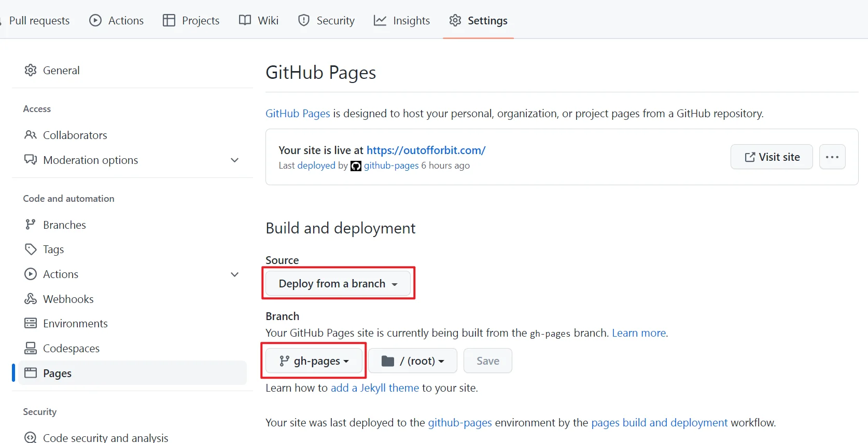Click the 'Build and deployment' heading text
The width and height of the screenshot is (868, 443).
pyautogui.click(x=341, y=228)
